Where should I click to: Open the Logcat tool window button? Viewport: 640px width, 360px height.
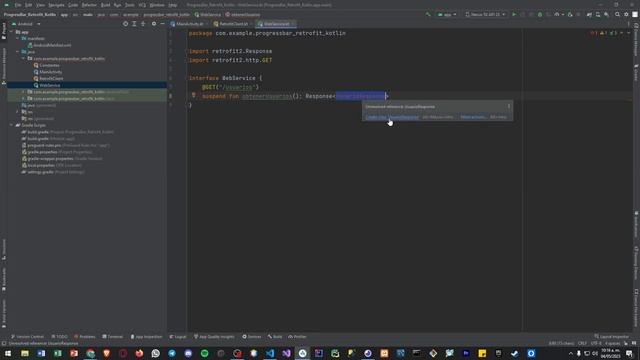click(178, 337)
